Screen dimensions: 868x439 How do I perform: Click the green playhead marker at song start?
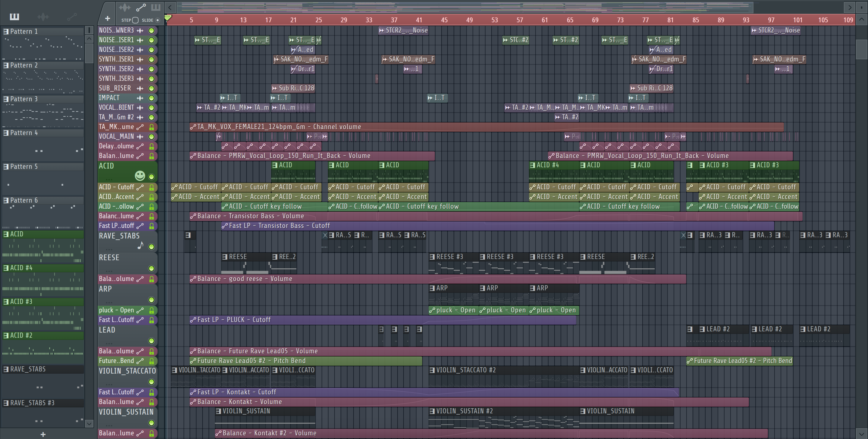(168, 17)
